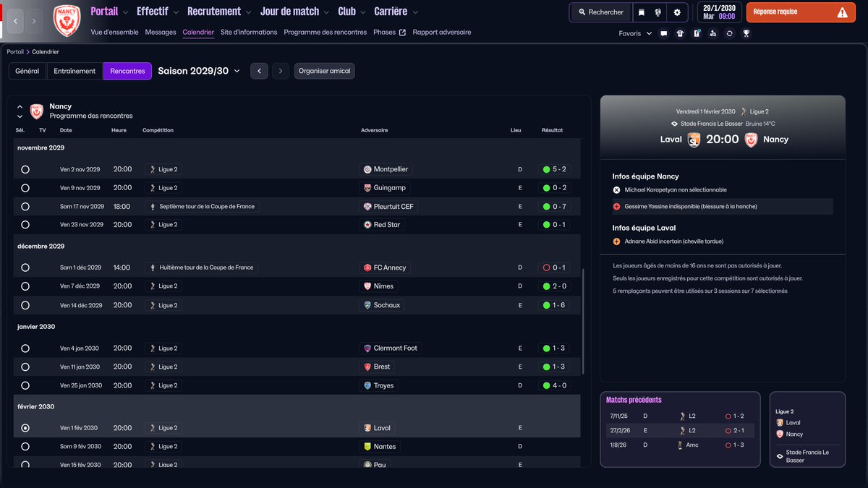Open the transfers circular arrows favorite icon
The height and width of the screenshot is (488, 868).
click(730, 33)
